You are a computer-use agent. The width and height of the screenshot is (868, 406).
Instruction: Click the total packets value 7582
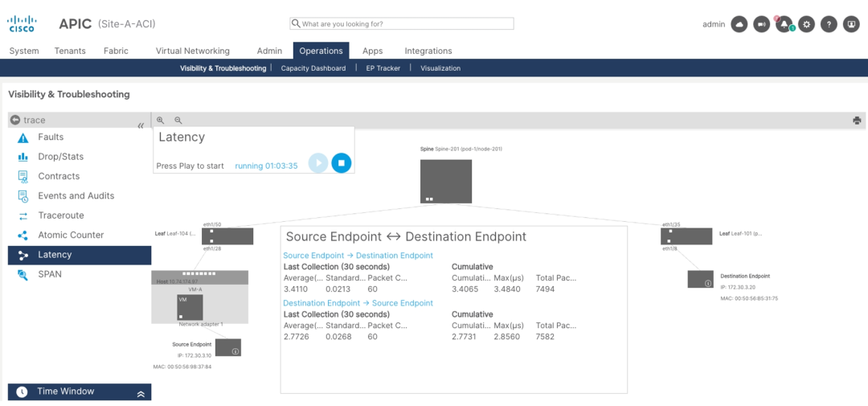(x=545, y=336)
